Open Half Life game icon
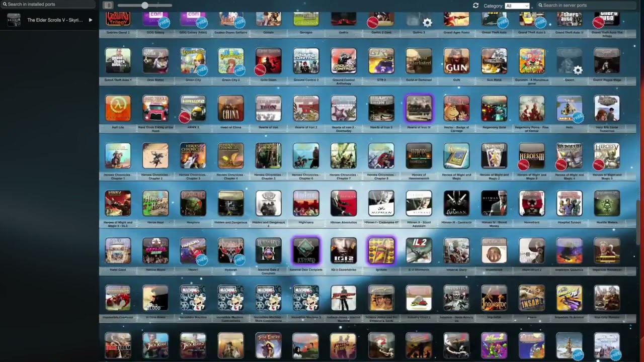The height and width of the screenshot is (362, 644). (x=118, y=108)
